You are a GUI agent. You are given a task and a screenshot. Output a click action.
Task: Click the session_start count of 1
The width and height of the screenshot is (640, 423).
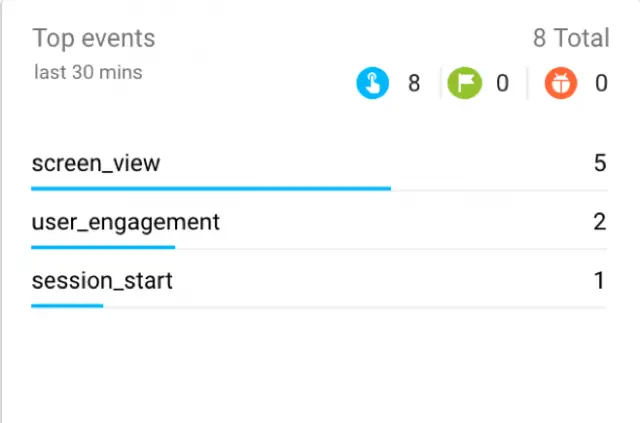click(600, 281)
